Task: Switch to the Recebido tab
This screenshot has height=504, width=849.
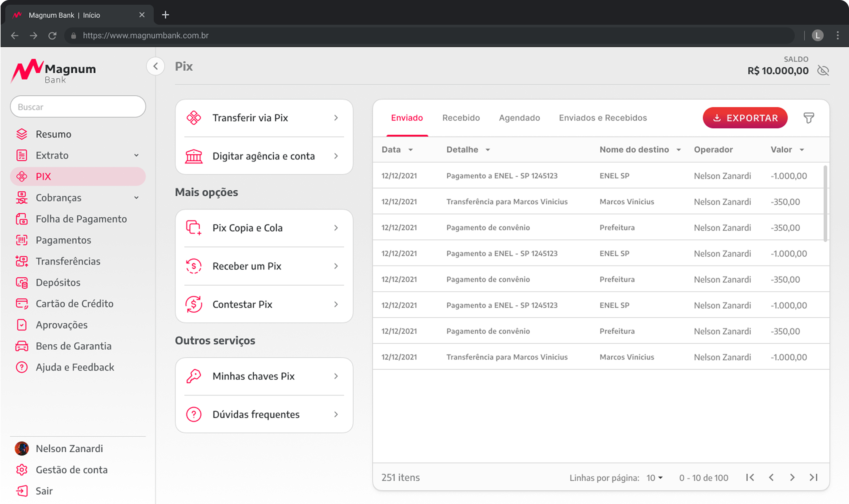Action: [461, 118]
